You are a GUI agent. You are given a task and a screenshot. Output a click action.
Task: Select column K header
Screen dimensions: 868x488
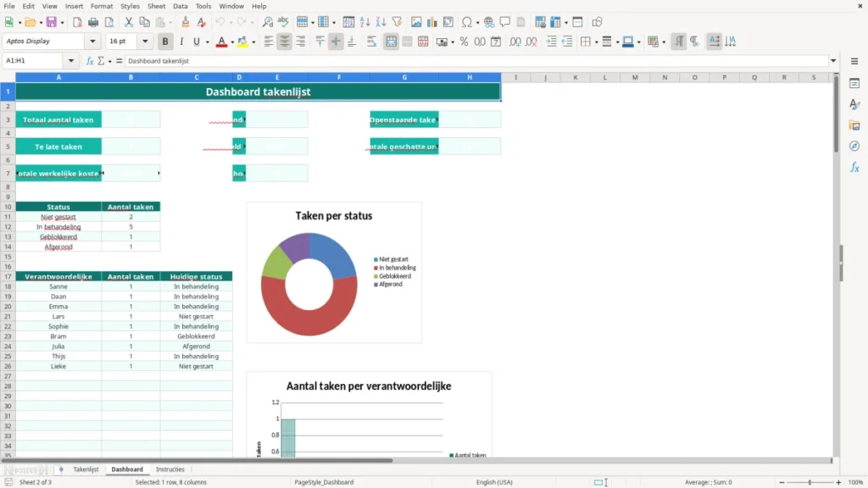pyautogui.click(x=576, y=77)
